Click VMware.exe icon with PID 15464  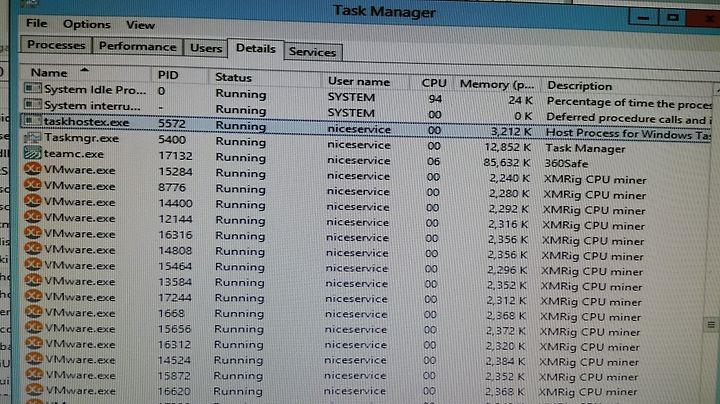33,264
